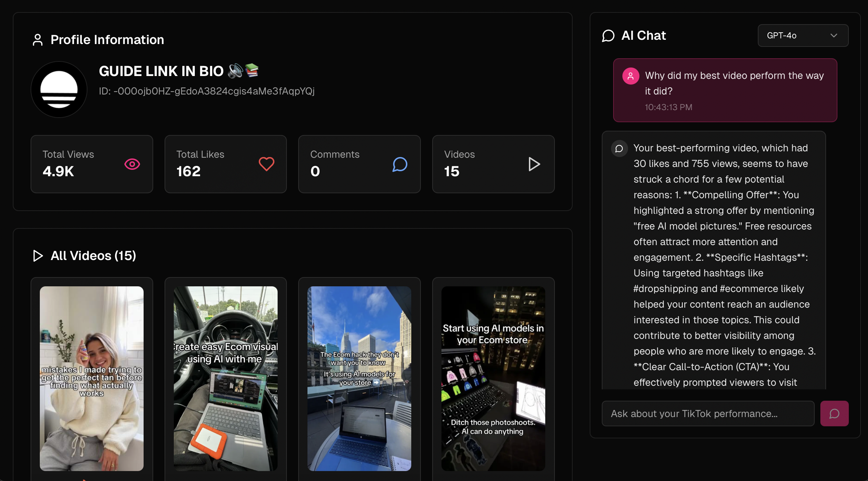868x481 pixels.
Task: Click the pink user avatar in chat message
Action: (x=631, y=76)
